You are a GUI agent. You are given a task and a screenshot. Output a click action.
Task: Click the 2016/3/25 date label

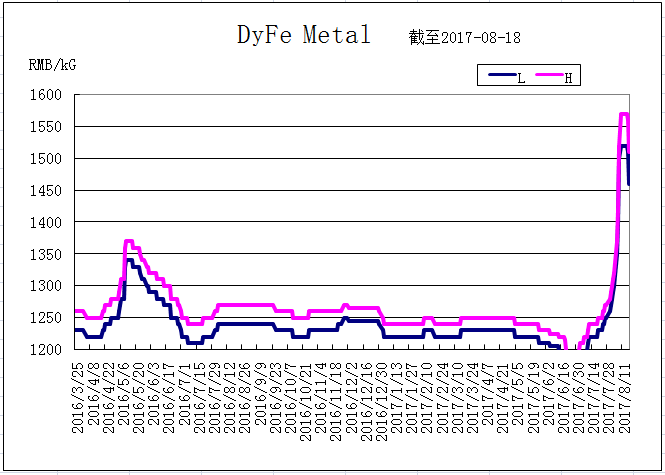click(x=78, y=397)
